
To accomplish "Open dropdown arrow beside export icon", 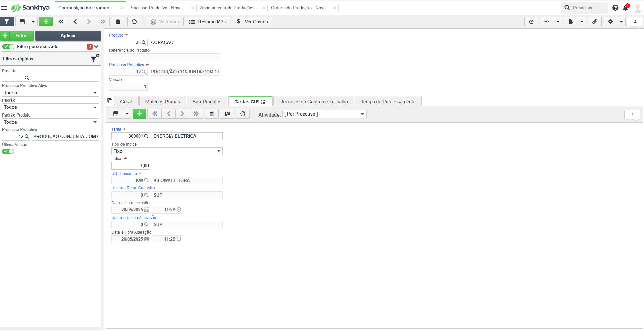I will (x=582, y=22).
